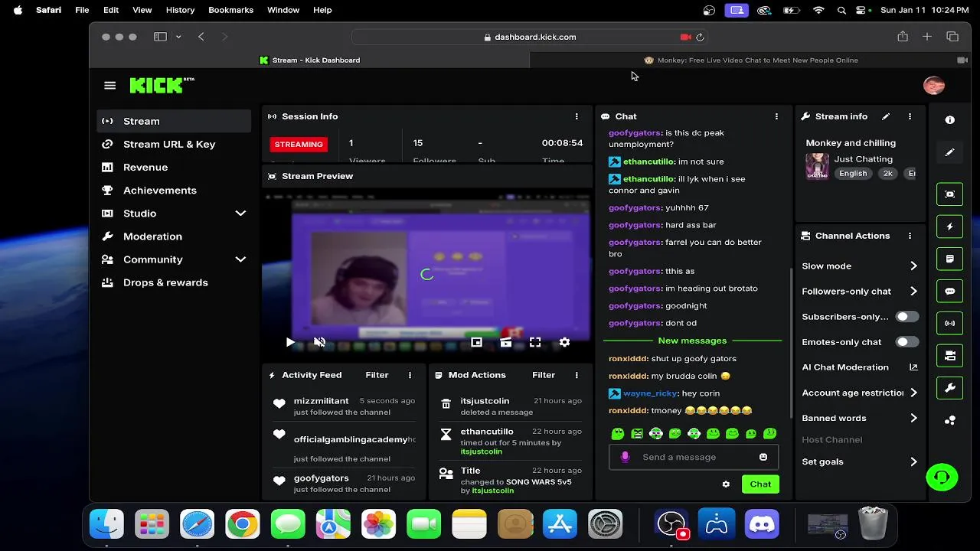Image resolution: width=980 pixels, height=551 pixels.
Task: Open the Safari History menu
Action: coord(180,10)
